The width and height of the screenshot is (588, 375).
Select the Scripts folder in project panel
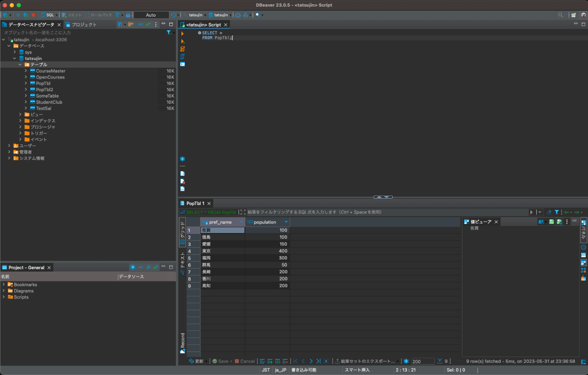[x=21, y=297]
